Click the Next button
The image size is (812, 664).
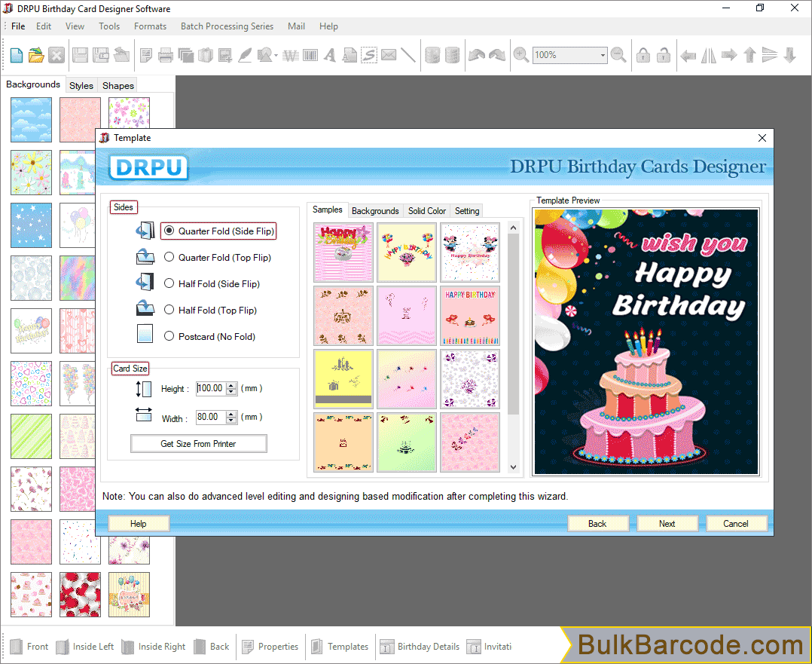click(667, 524)
